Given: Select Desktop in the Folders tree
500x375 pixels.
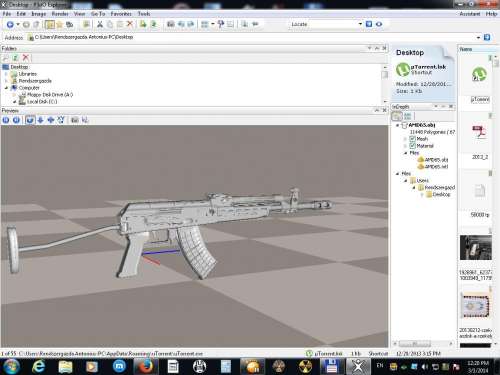Looking at the screenshot, I should coord(19,67).
